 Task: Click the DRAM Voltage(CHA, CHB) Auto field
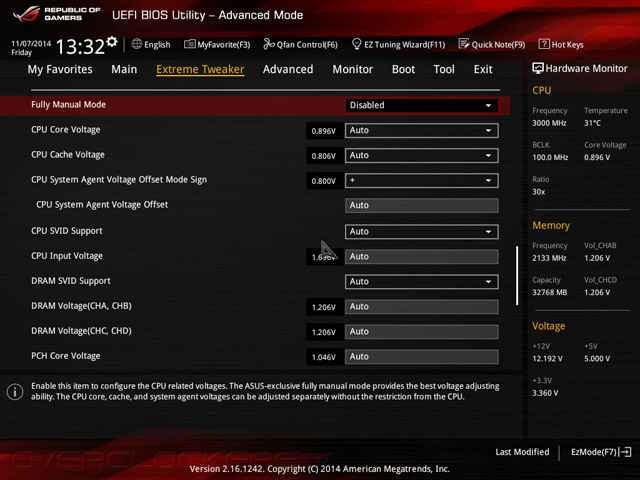pyautogui.click(x=422, y=307)
